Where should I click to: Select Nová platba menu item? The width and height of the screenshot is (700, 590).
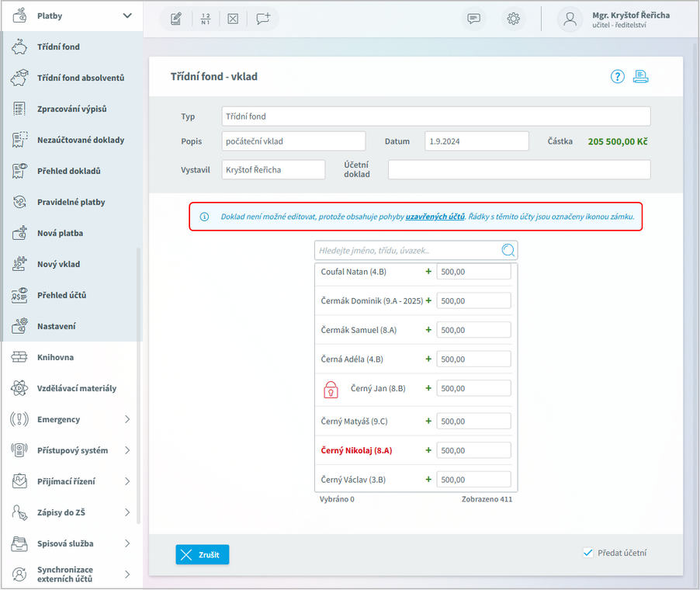[60, 233]
